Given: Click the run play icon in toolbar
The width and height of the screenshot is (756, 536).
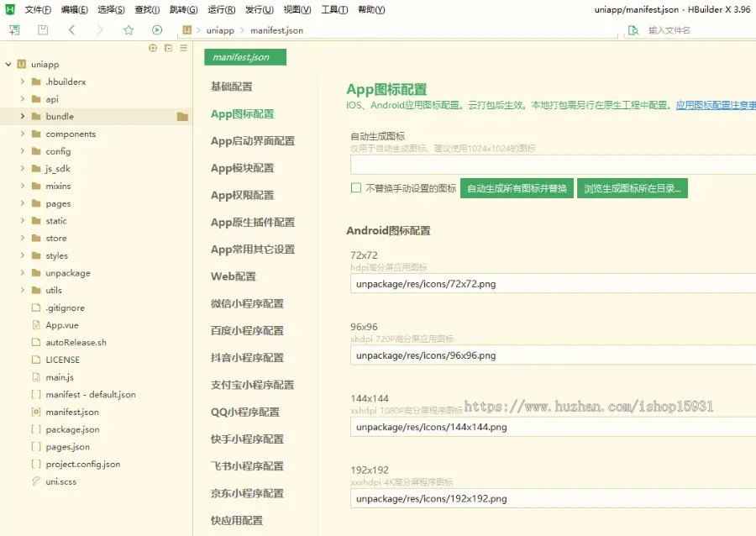Looking at the screenshot, I should point(157,30).
